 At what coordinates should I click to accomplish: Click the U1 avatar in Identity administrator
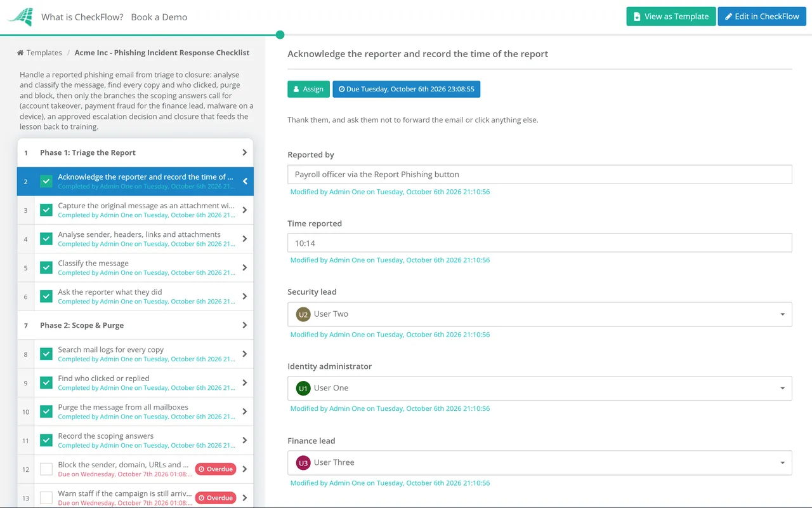point(303,388)
